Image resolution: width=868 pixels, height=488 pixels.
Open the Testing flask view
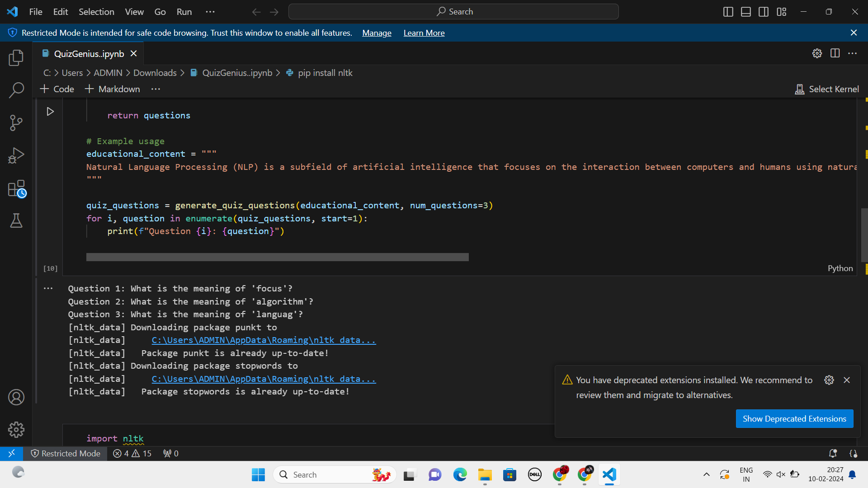(16, 221)
